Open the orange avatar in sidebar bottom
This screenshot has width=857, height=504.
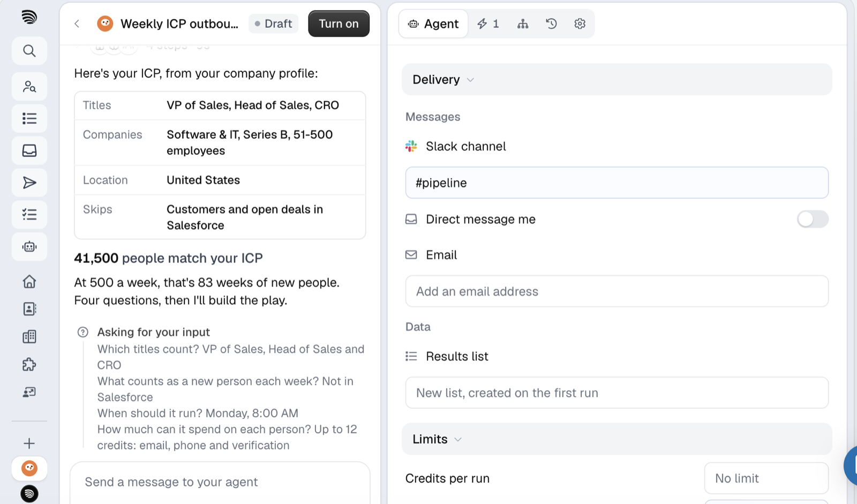29,469
